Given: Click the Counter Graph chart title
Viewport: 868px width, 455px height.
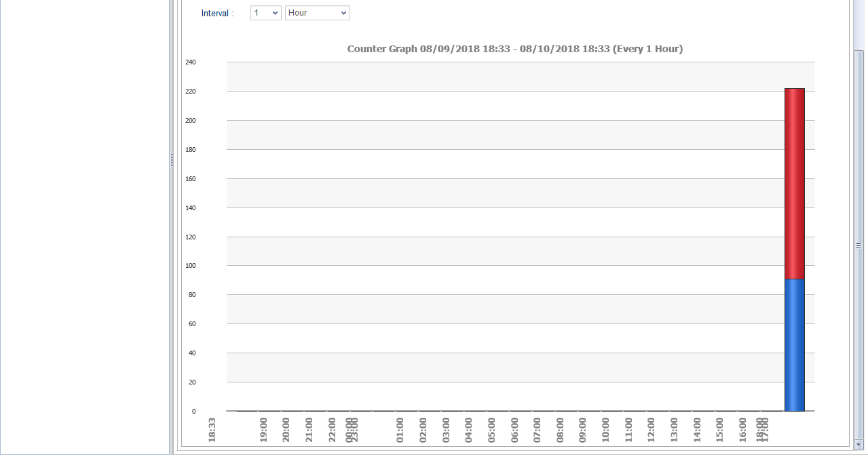Looking at the screenshot, I should pos(514,49).
